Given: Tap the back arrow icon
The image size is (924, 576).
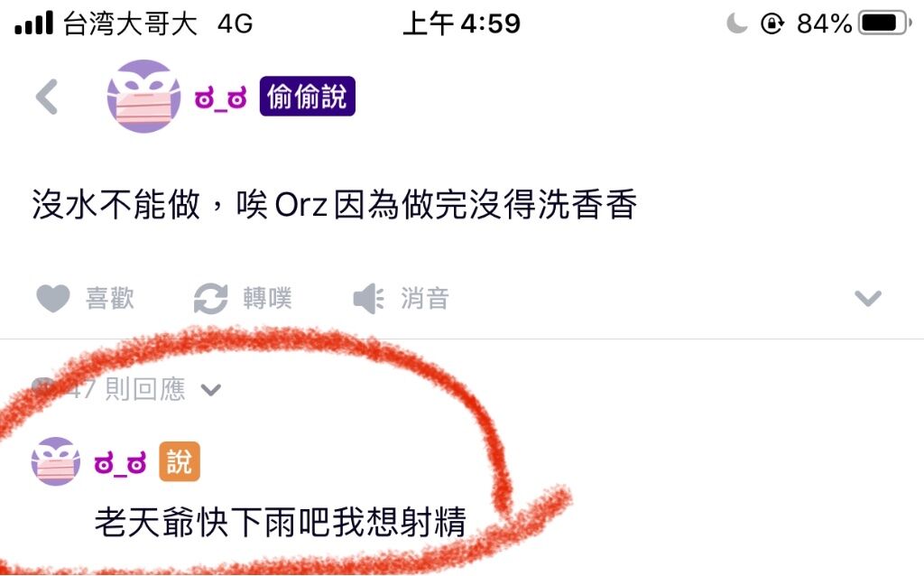Looking at the screenshot, I should tap(47, 97).
